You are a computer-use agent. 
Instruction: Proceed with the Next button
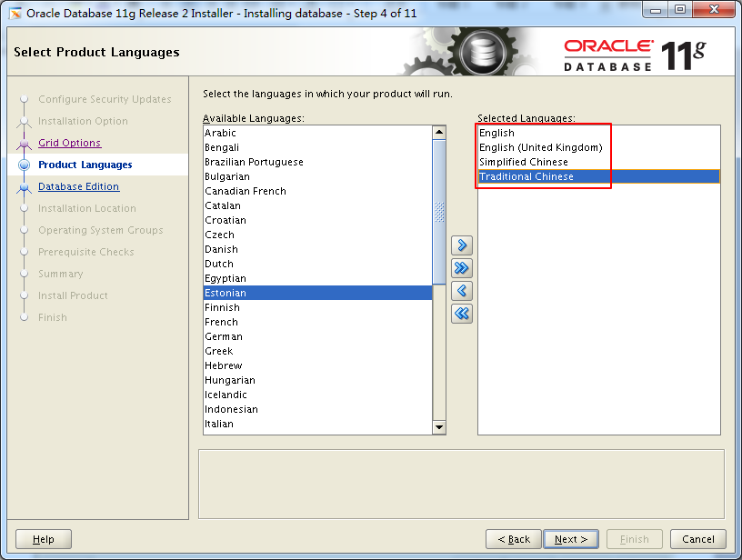(x=571, y=539)
